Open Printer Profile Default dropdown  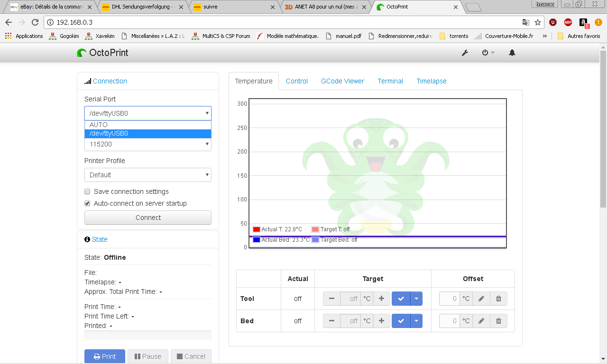click(148, 175)
